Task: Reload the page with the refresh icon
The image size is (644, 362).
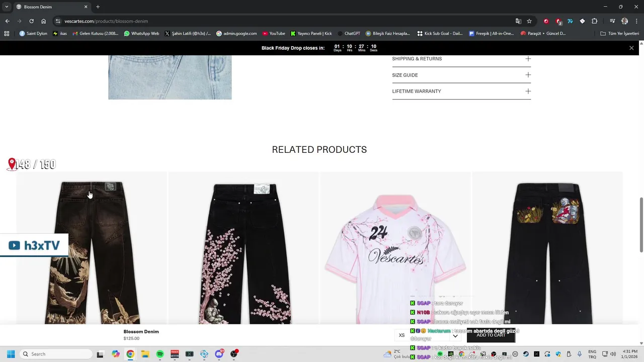Action: pyautogui.click(x=31, y=21)
